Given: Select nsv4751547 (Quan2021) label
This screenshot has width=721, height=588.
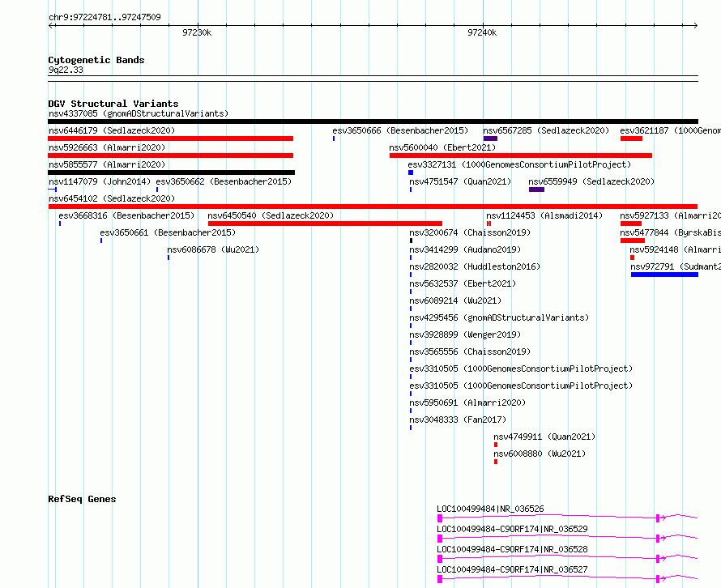Looking at the screenshot, I should click(x=460, y=181).
